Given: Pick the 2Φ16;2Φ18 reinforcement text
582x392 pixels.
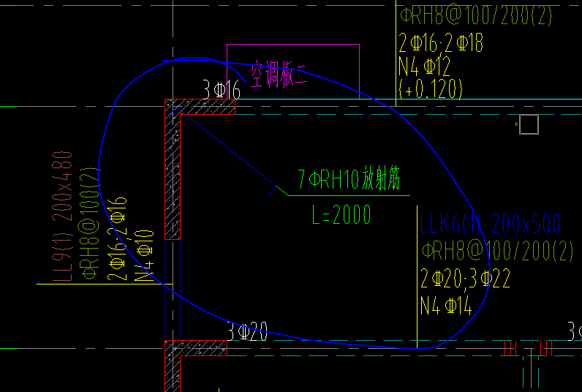Looking at the screenshot, I should 441,42.
